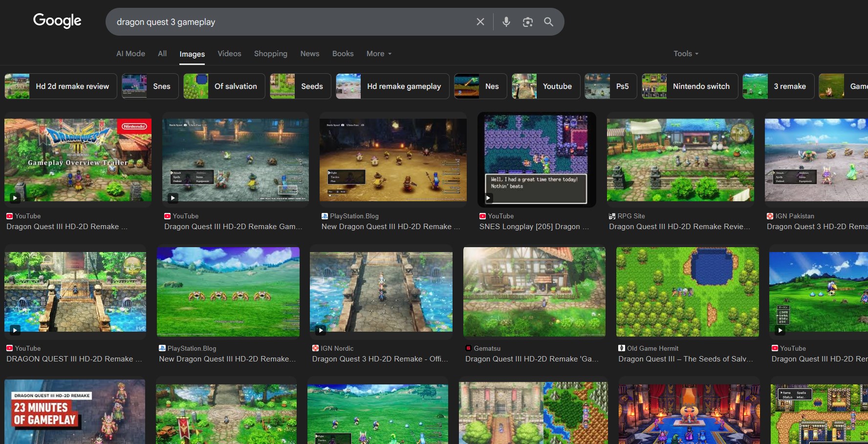Open the IGN Pakistan beach battle thumbnail

pyautogui.click(x=816, y=160)
